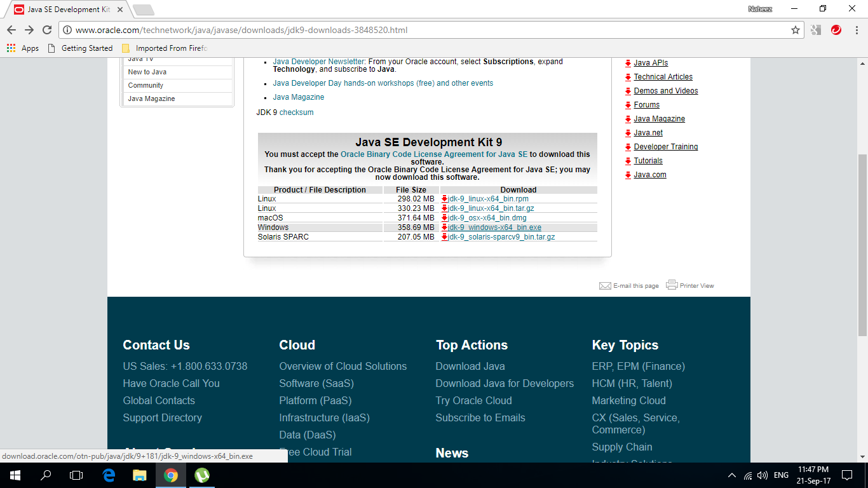Adjust volume via tray speaker icon
The image size is (868, 488).
pos(763,475)
